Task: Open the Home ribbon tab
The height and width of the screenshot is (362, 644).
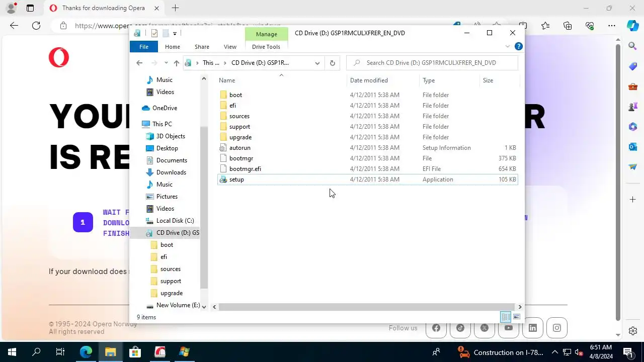Action: coord(172,47)
